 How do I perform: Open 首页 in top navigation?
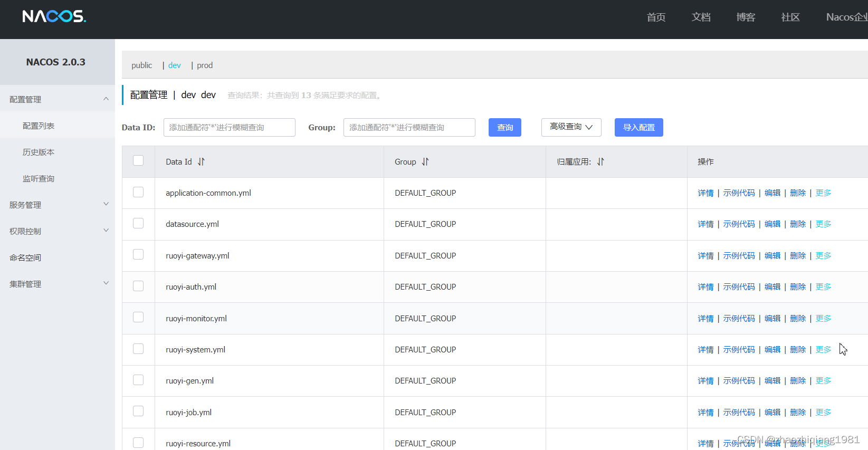pyautogui.click(x=656, y=17)
